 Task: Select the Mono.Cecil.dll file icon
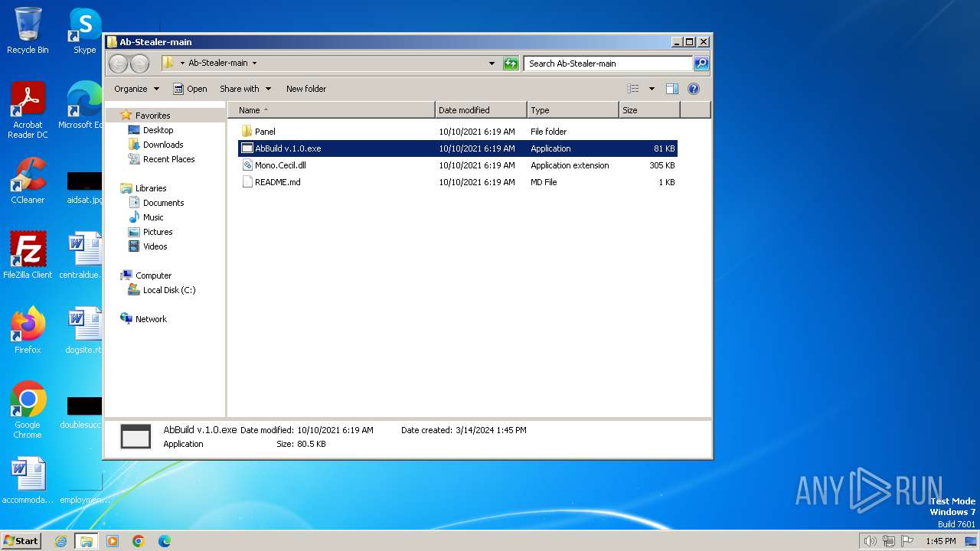click(247, 165)
